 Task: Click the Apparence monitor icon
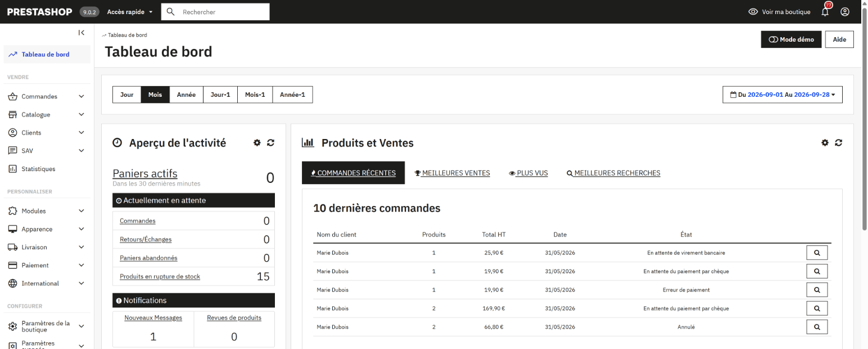tap(12, 229)
